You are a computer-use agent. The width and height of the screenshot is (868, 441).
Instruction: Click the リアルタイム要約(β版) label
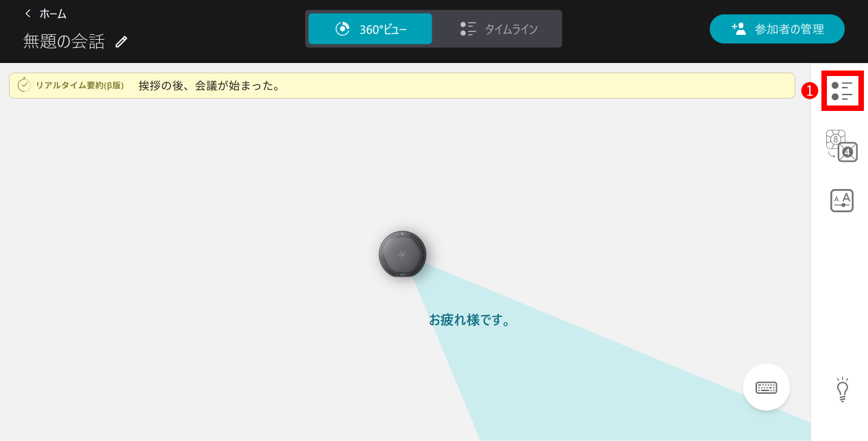81,86
